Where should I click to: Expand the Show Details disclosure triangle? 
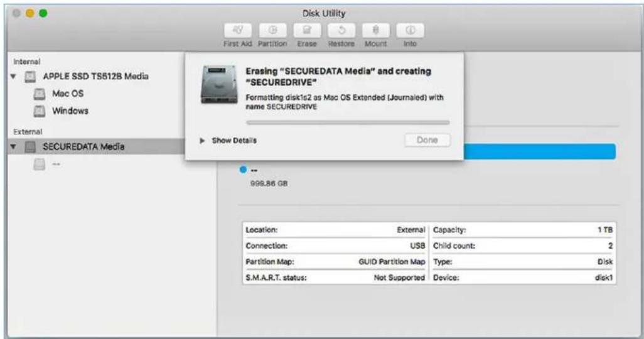[x=202, y=141]
